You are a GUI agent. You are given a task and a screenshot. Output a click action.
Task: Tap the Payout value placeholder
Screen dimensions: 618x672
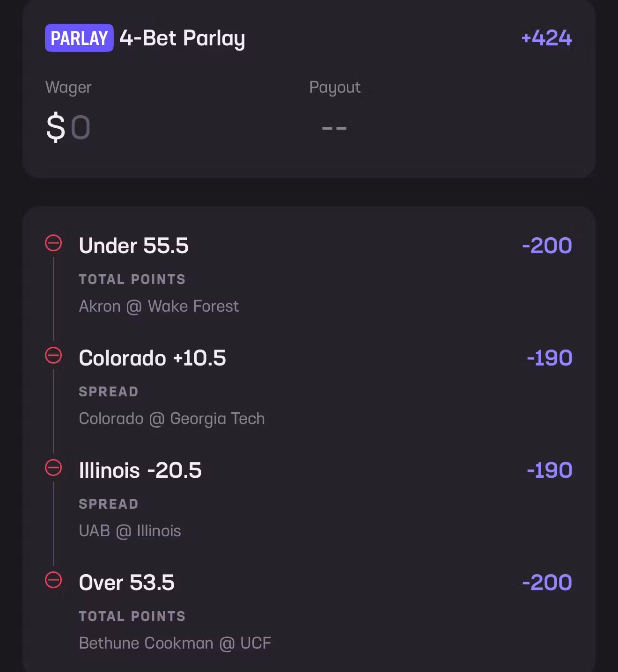pyautogui.click(x=334, y=128)
